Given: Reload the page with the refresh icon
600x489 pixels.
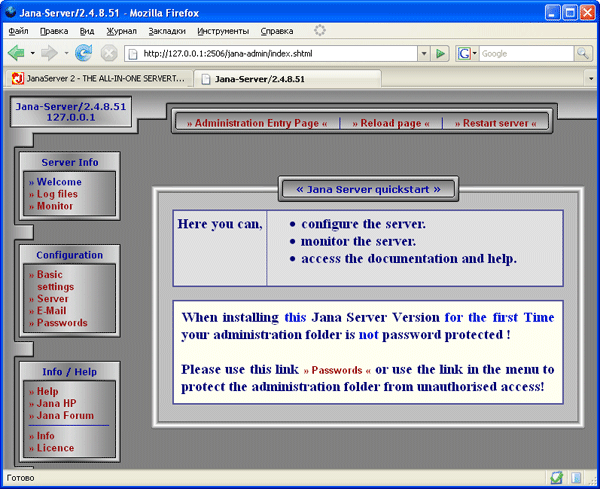Looking at the screenshot, I should coord(83,53).
